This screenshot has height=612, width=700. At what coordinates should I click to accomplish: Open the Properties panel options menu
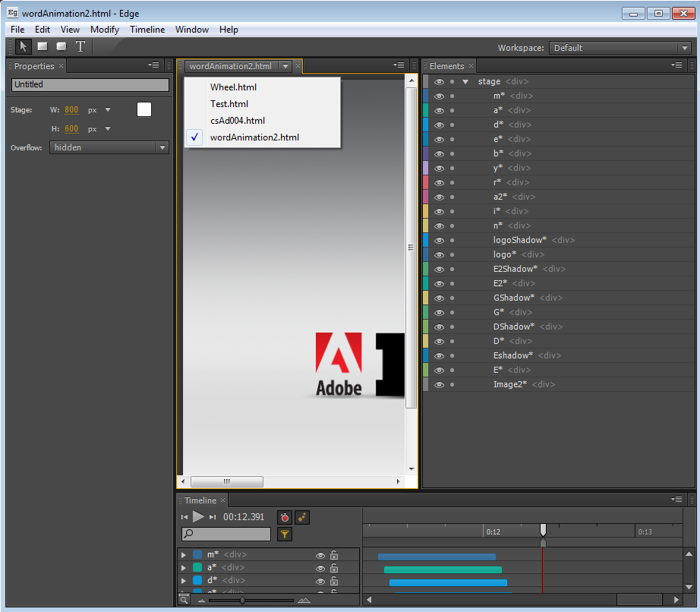(153, 65)
